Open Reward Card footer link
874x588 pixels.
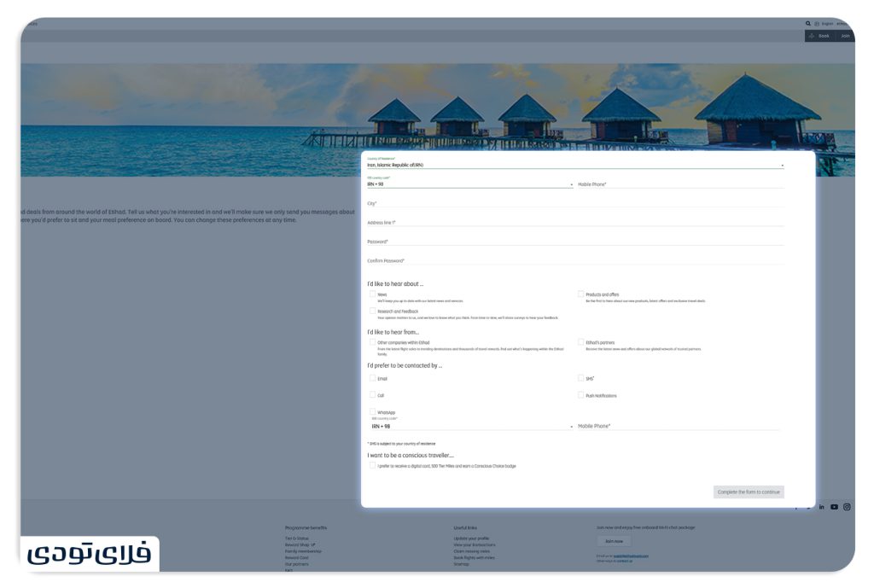click(x=296, y=558)
